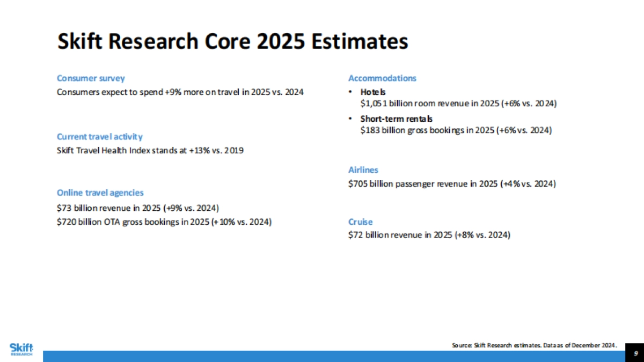
Task: Click the slide page number 9
Action: [635, 353]
